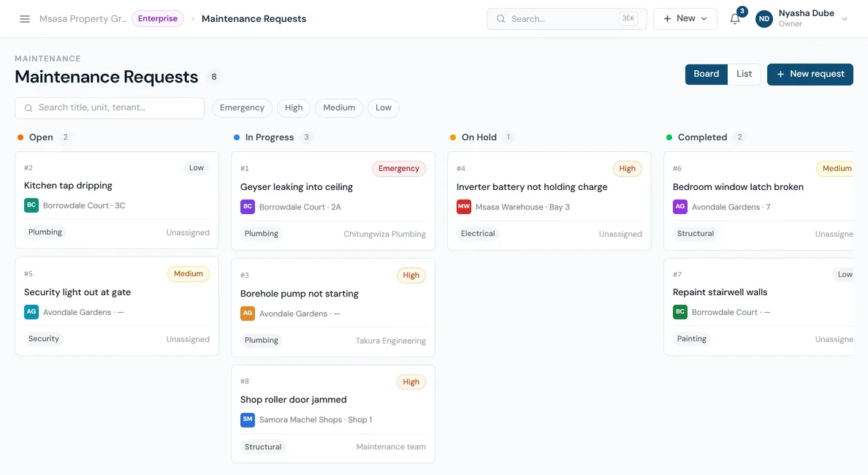Click the On Hold column header
Screen dimensions: 868x475
[479, 137]
